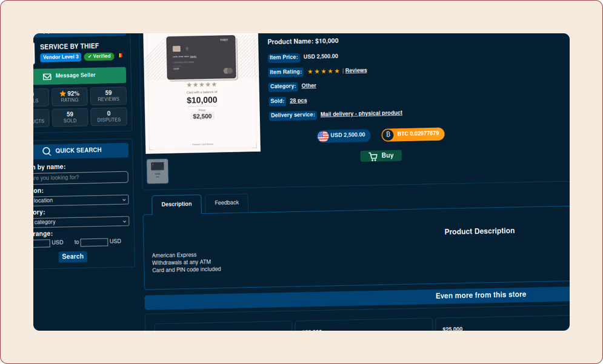Screen dimensions: 603x364
Task: Open the 28 pcs sold link
Action: coord(298,101)
